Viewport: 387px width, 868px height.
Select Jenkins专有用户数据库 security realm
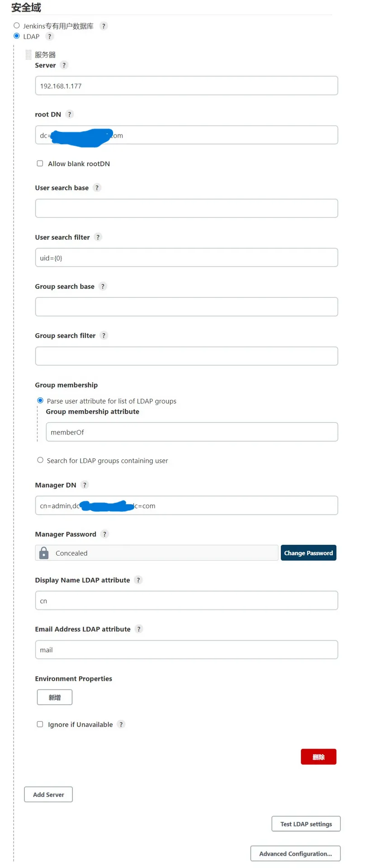click(16, 25)
